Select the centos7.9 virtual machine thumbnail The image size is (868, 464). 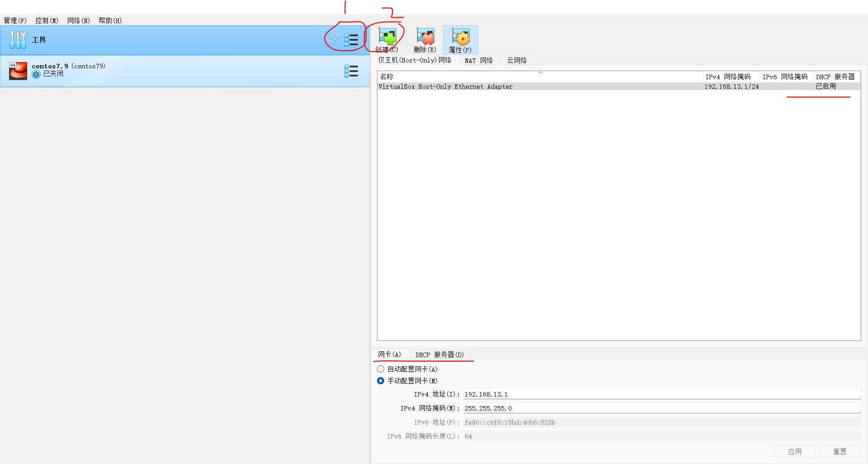point(18,71)
